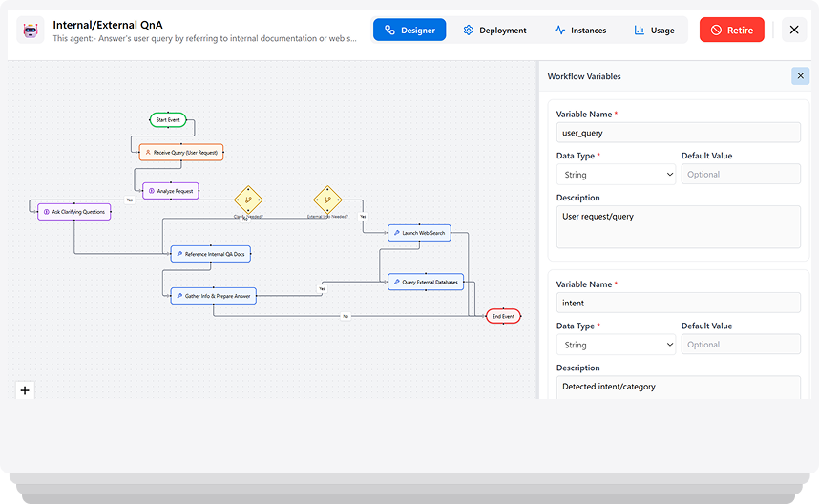819x504 pixels.
Task: Click the red Retire button
Action: tap(731, 31)
